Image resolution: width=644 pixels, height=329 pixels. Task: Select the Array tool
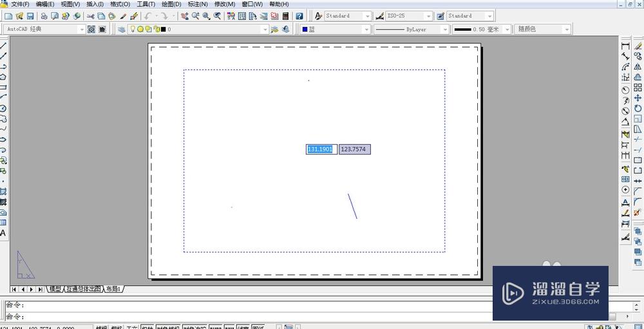638,88
